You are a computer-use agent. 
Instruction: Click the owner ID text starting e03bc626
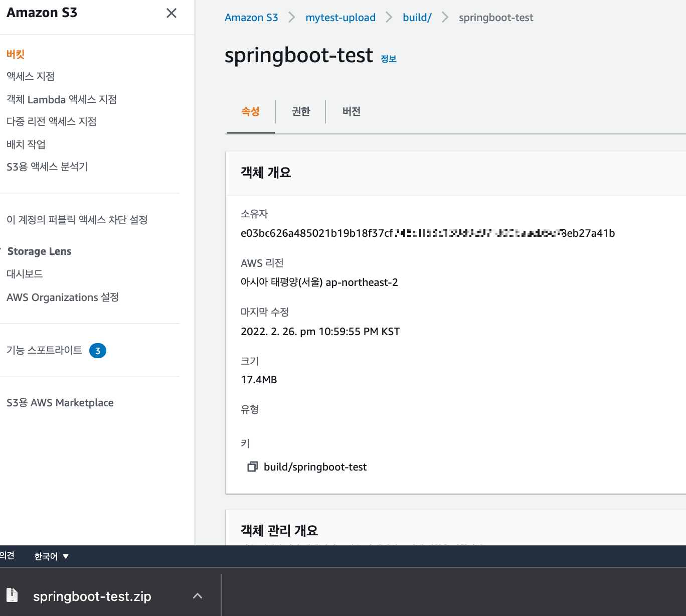tap(428, 233)
